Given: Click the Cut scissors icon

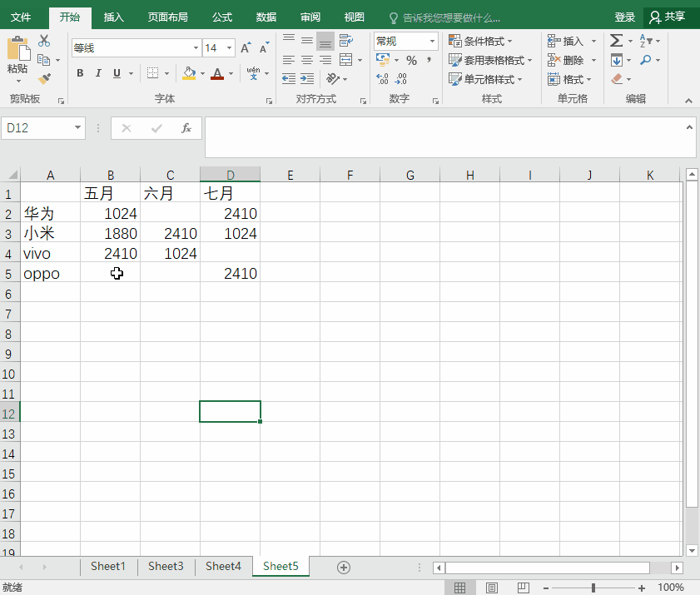Looking at the screenshot, I should coord(44,41).
